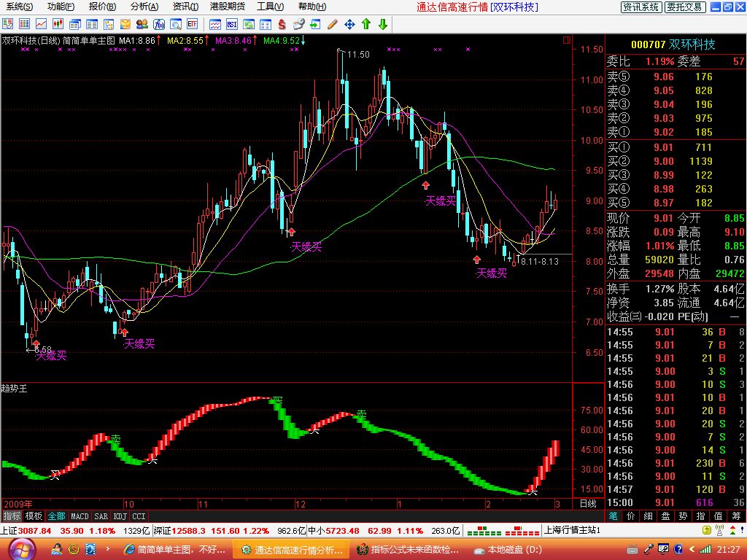The image size is (747, 560).
Task: Click the stock code 000707 双环科技 header
Action: tap(673, 44)
